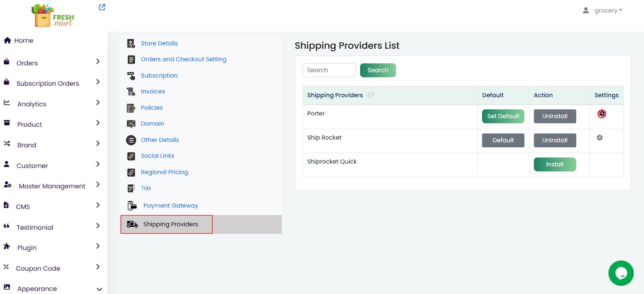Set Porter as default shipping provider
Image resolution: width=644 pixels, height=294 pixels.
tap(503, 116)
